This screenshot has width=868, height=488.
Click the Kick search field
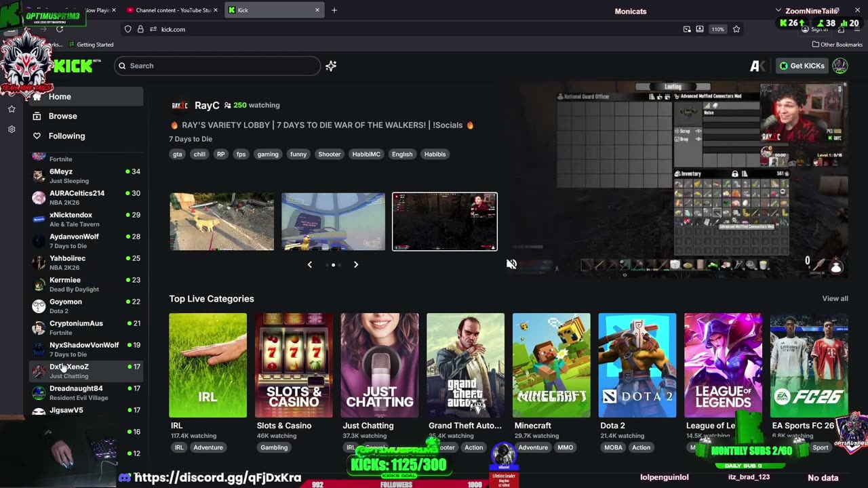[x=217, y=66]
